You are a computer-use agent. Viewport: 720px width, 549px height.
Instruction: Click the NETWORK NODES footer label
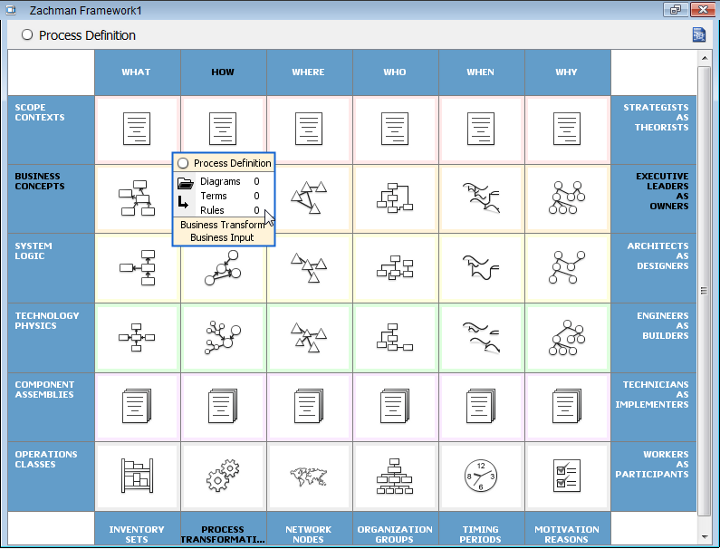point(309,534)
